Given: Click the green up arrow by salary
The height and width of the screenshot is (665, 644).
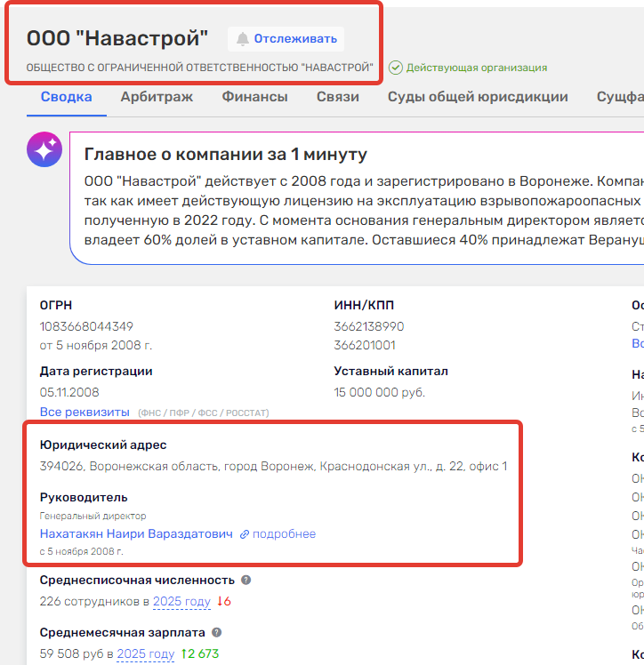Looking at the screenshot, I should point(184,654).
